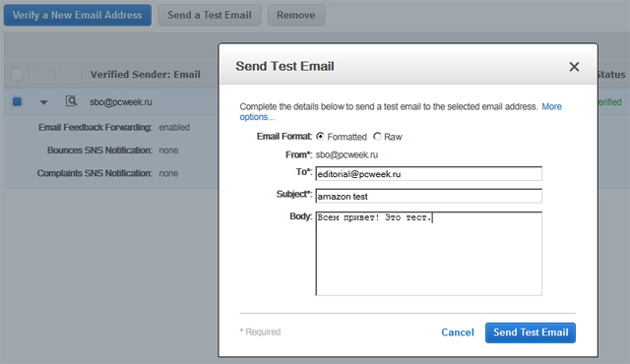Image resolution: width=630 pixels, height=364 pixels.
Task: Click the Send Test Email blue button
Action: [x=531, y=333]
